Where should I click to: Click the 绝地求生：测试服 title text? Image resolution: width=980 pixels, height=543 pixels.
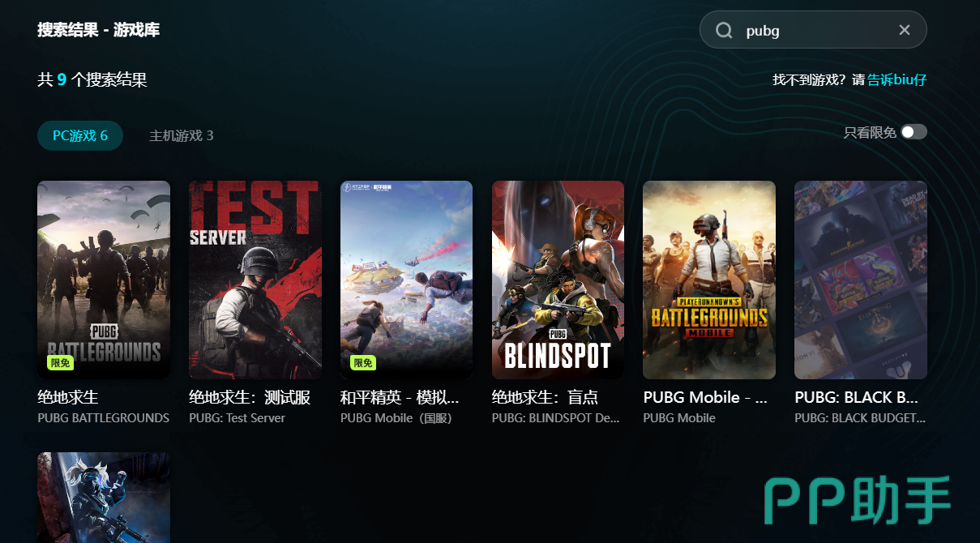[250, 397]
